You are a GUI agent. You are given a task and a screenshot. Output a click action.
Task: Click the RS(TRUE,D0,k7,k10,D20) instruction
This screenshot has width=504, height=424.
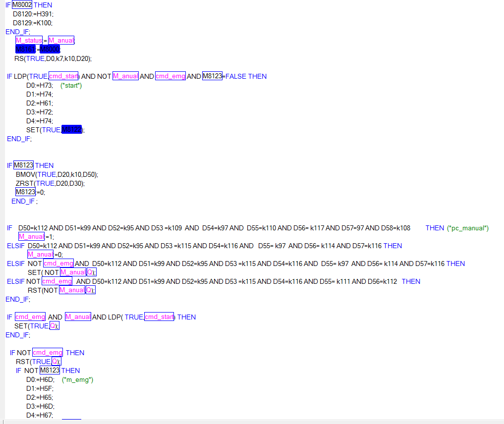pos(53,58)
